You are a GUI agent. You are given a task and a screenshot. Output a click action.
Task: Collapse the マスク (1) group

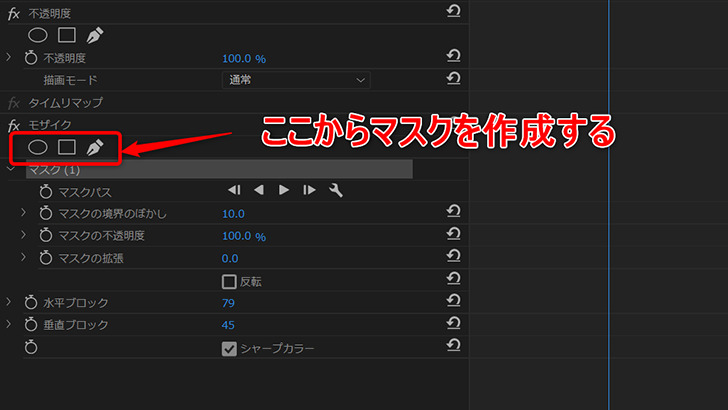click(10, 169)
